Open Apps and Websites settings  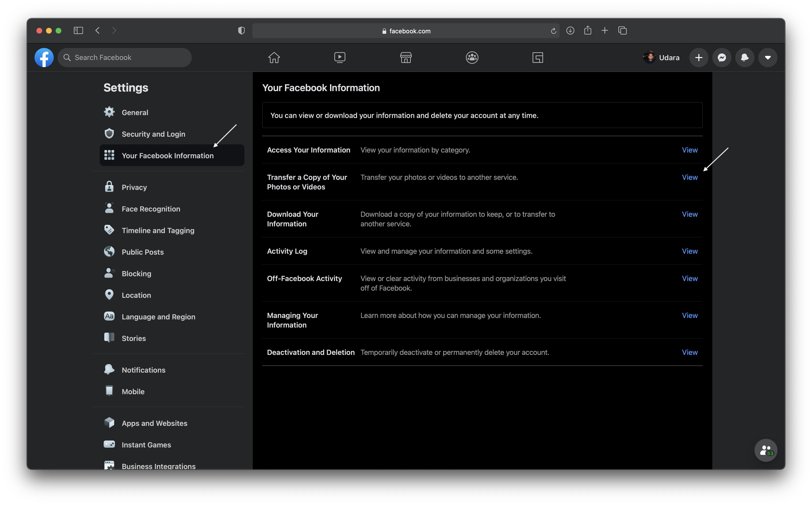click(172, 423)
